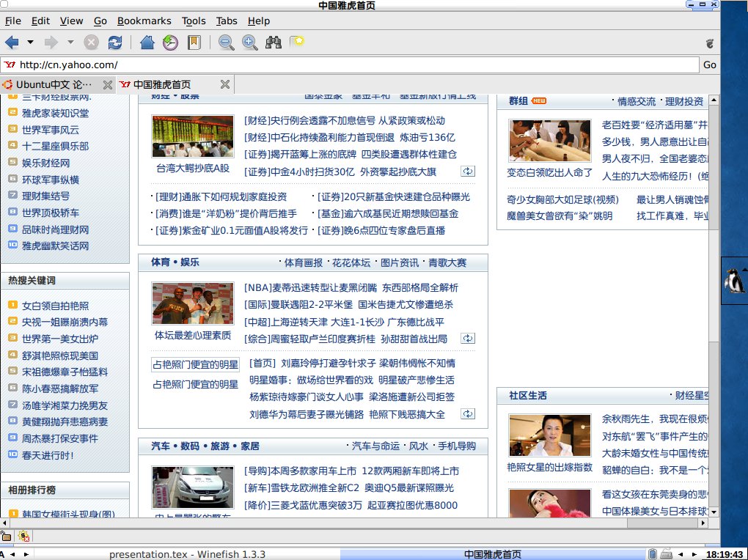
Task: Open the Bookmarks book icon
Action: (194, 43)
